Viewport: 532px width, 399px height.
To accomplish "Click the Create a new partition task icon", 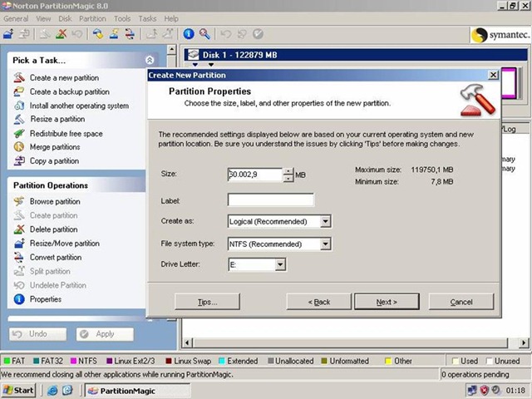I will (19, 77).
